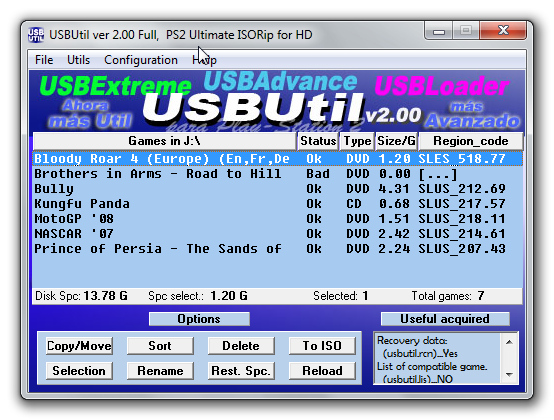
Task: Click the Selected: 1 status entry
Action: tap(341, 296)
